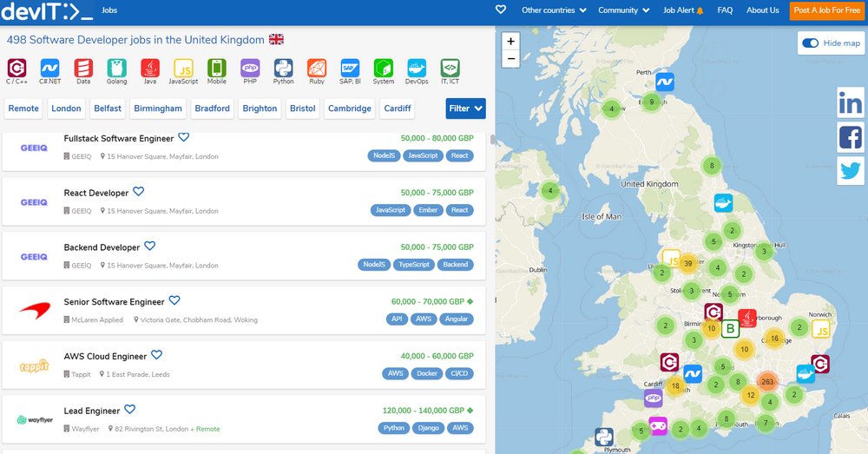Favorite the Lead Engineer job
This screenshot has width=868, height=454.
click(x=129, y=409)
